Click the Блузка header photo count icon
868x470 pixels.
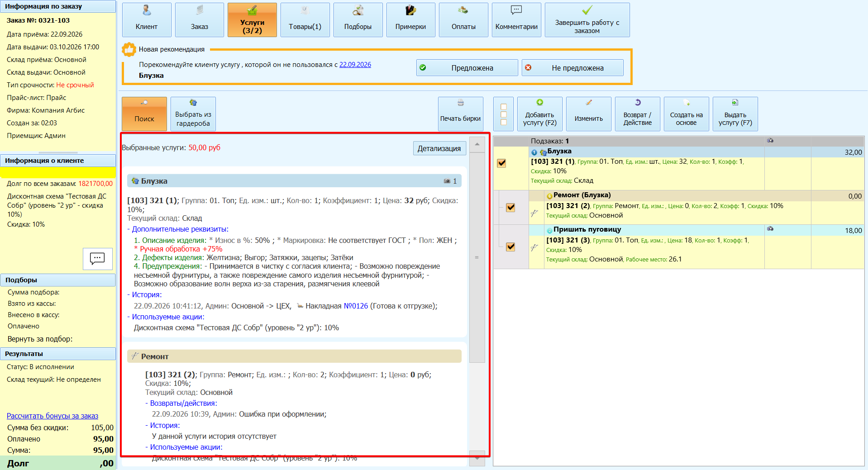447,181
